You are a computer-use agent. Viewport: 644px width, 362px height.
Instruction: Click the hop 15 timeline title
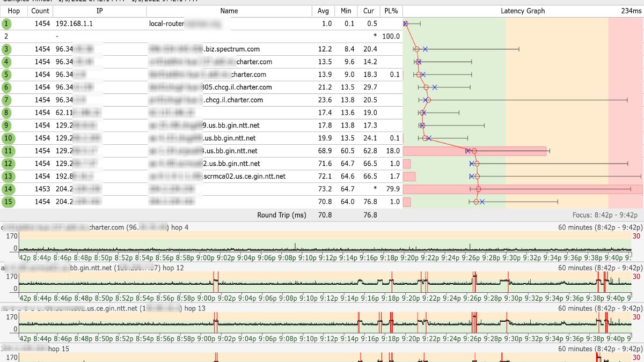pos(36,349)
